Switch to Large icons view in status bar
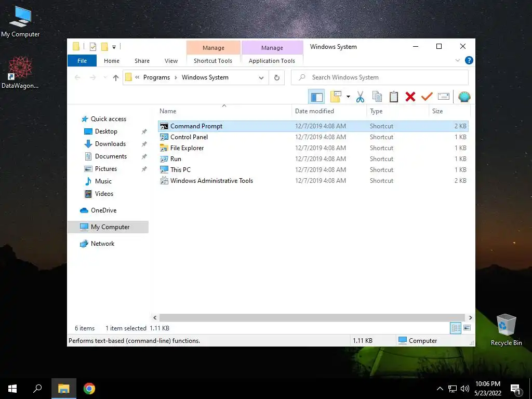The height and width of the screenshot is (399, 532). tap(467, 328)
